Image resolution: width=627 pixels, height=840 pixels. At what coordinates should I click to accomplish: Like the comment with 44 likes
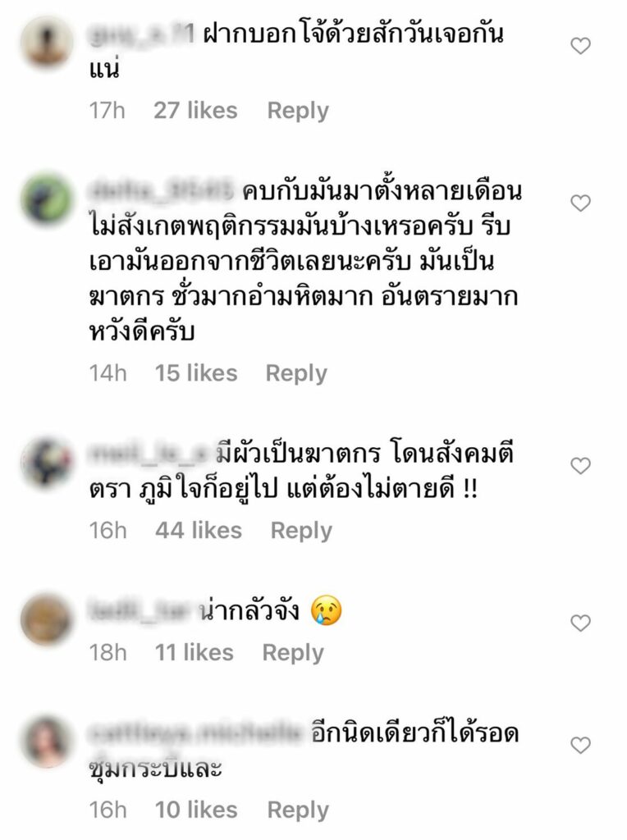pos(580,466)
